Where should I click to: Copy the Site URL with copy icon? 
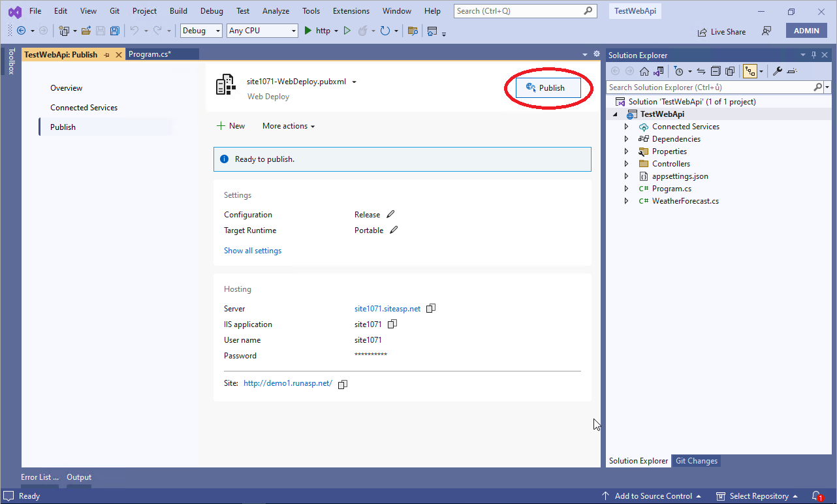coord(343,385)
